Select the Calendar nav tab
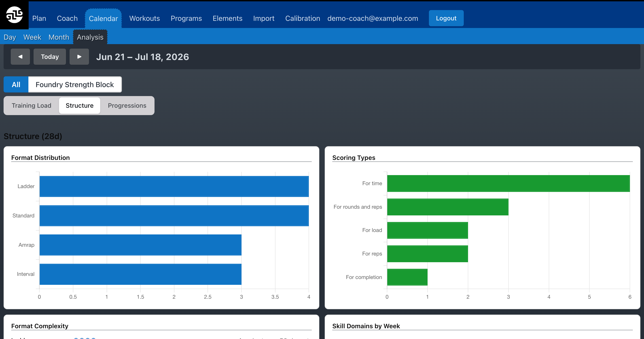Screen dimensions: 644x339 point(103,19)
